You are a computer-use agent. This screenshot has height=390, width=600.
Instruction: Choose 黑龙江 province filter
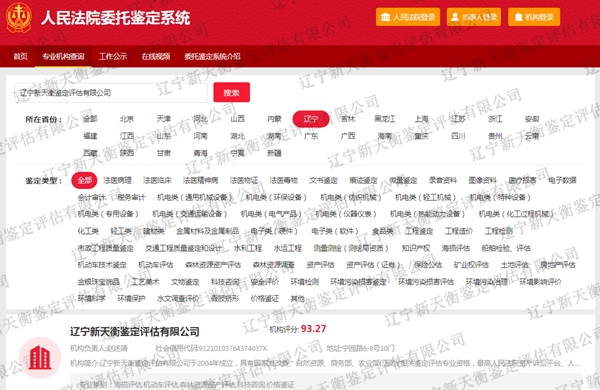(x=385, y=119)
